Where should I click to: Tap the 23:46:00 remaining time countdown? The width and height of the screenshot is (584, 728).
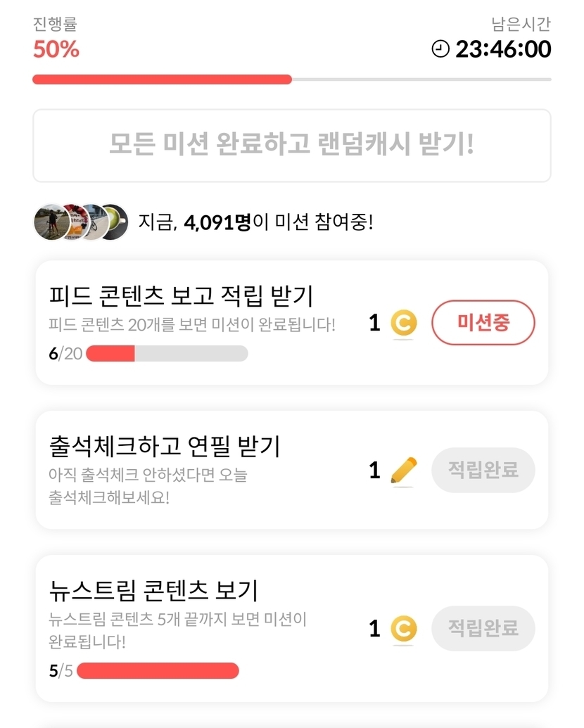coord(503,49)
